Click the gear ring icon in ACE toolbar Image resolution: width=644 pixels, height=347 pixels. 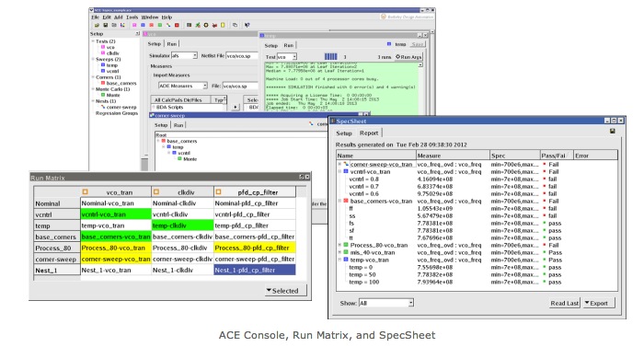click(206, 25)
